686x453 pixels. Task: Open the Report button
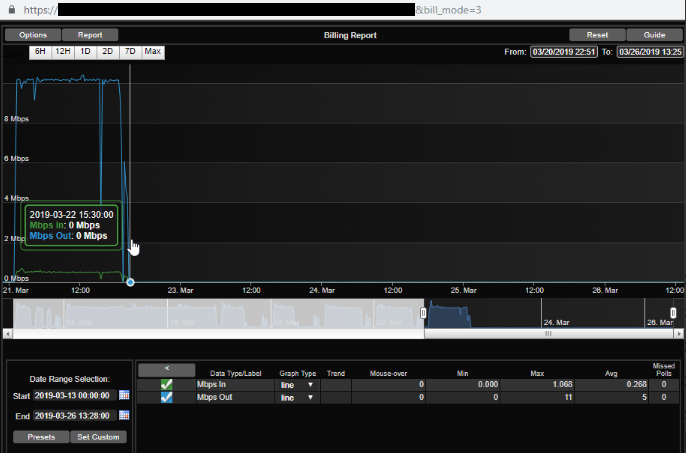point(90,35)
